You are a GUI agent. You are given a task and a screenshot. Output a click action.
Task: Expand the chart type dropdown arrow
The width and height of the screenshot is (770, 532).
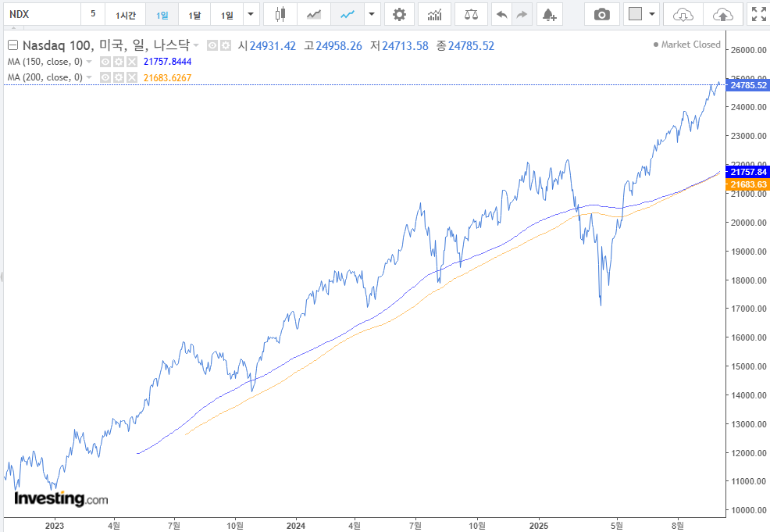coord(372,14)
